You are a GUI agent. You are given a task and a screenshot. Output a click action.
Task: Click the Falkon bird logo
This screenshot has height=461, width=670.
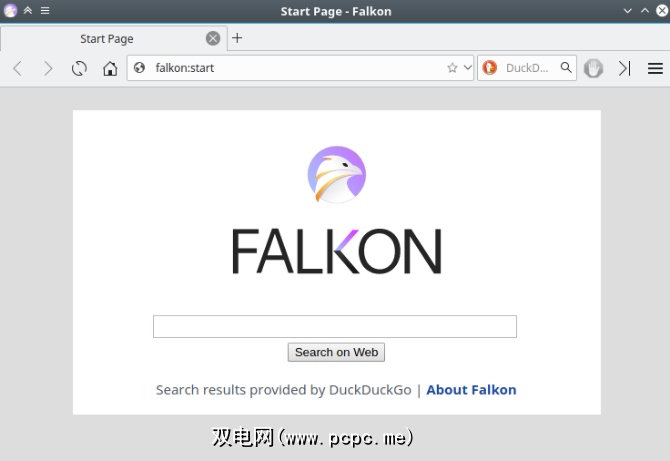[x=337, y=174]
